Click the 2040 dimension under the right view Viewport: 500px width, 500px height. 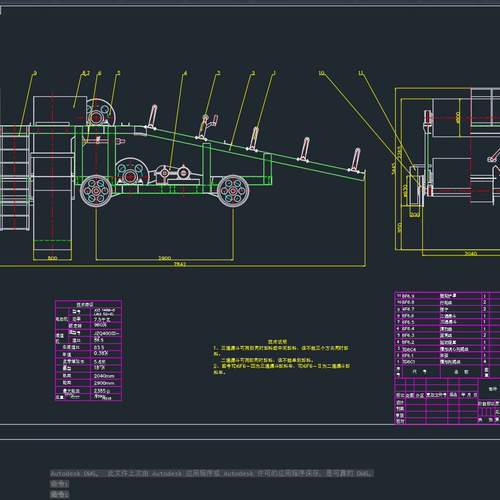click(x=470, y=253)
